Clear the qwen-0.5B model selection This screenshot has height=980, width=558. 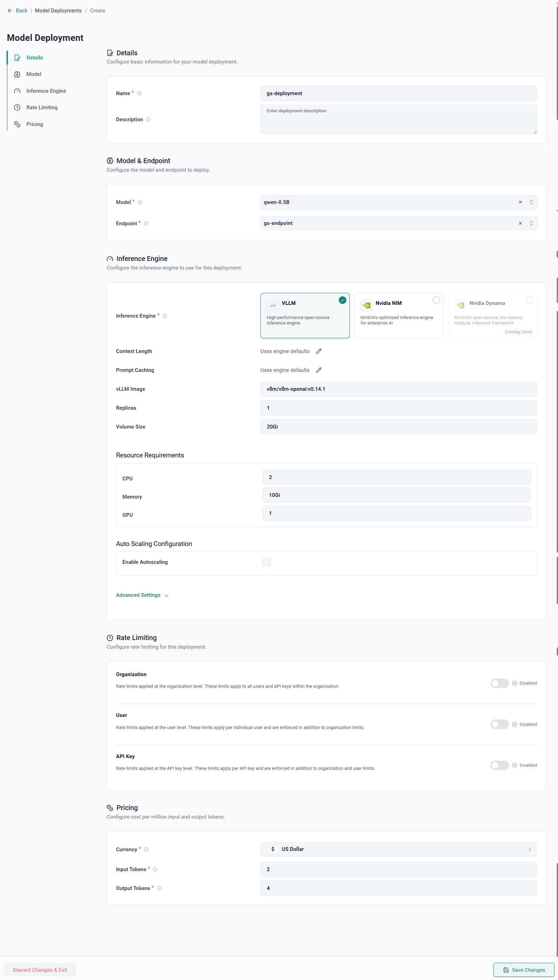point(520,202)
